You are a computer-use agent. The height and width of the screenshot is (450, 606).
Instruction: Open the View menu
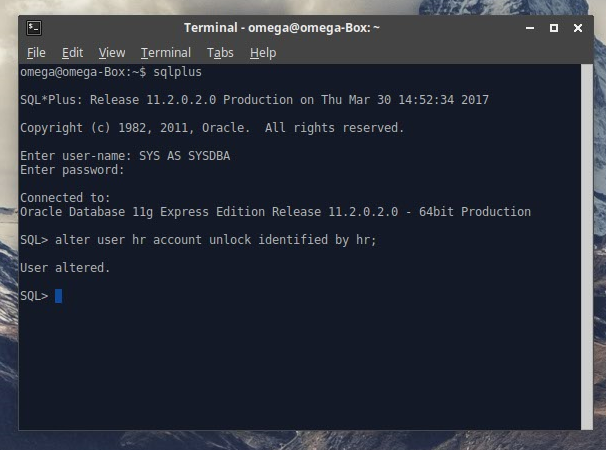click(x=112, y=52)
